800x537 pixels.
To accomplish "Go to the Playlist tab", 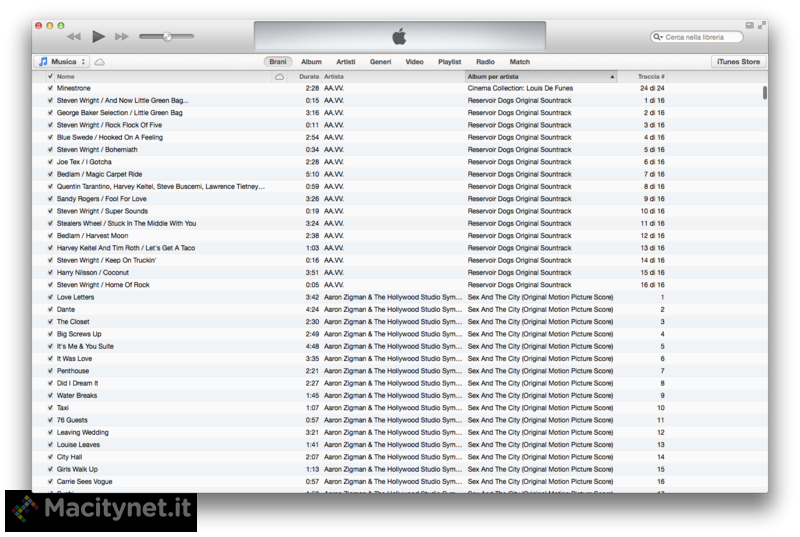I will coord(449,62).
